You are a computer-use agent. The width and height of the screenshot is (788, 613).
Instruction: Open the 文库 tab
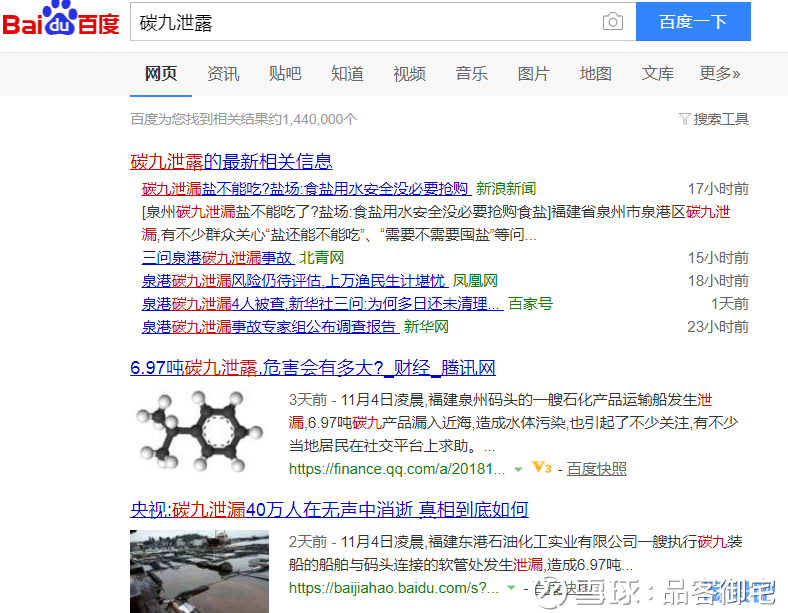tap(657, 74)
